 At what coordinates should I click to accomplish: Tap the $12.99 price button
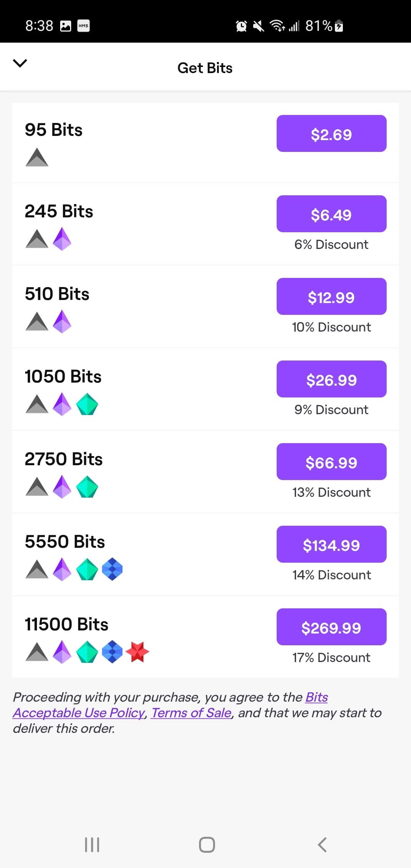point(331,297)
